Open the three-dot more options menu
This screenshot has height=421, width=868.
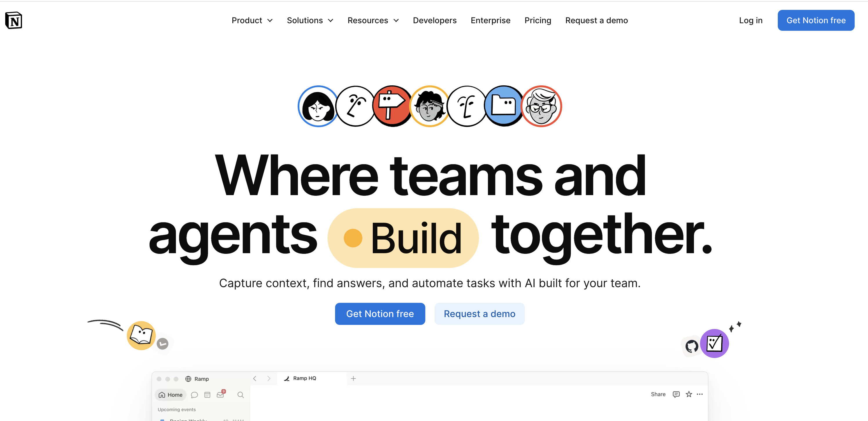click(x=700, y=394)
